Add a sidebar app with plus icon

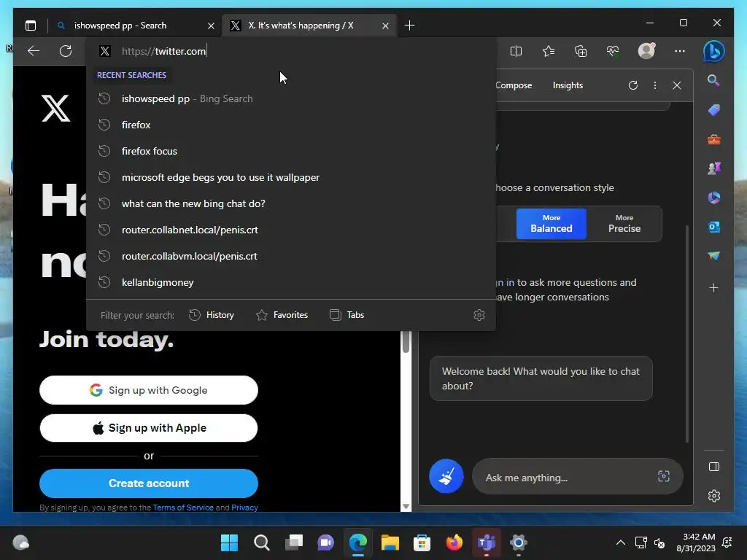tap(713, 287)
